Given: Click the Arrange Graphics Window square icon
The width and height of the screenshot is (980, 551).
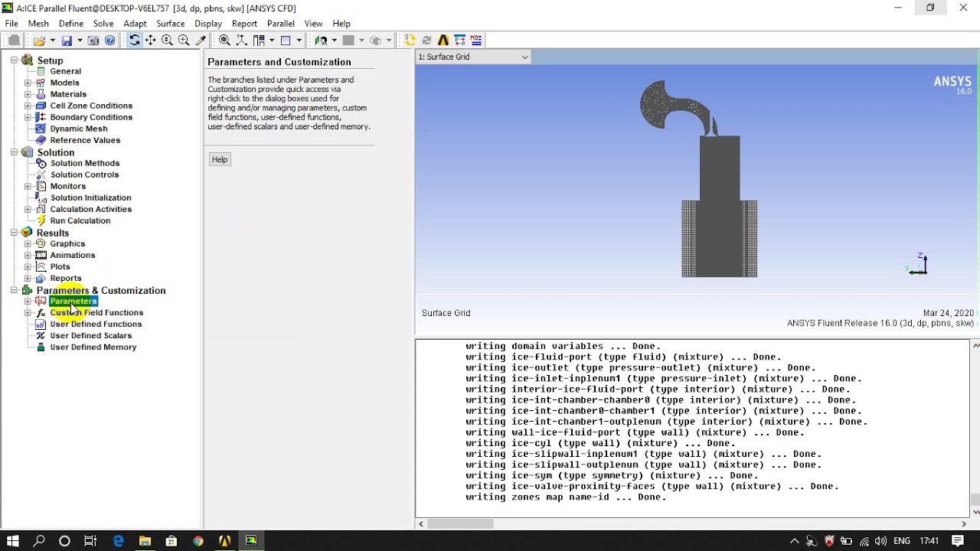Looking at the screenshot, I should pos(286,41).
